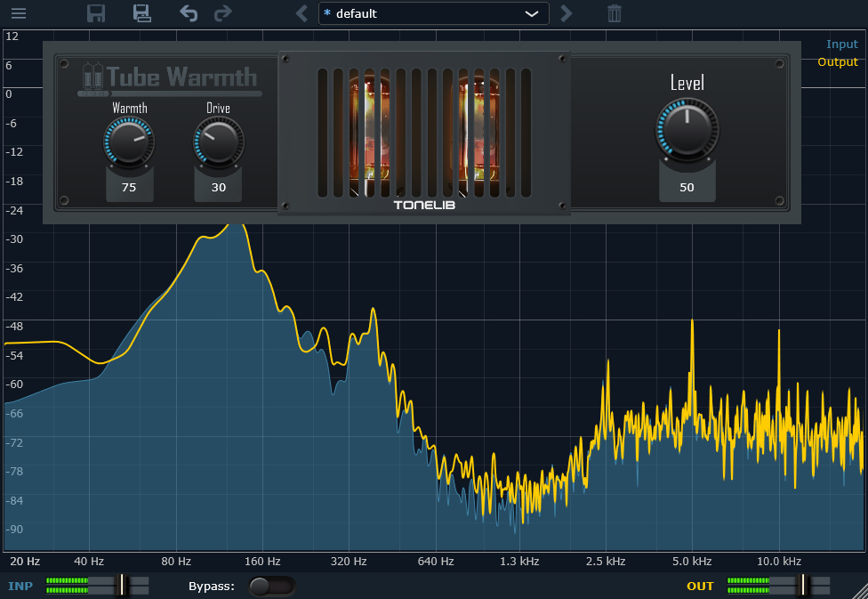Open the default preset dropdown

433,13
